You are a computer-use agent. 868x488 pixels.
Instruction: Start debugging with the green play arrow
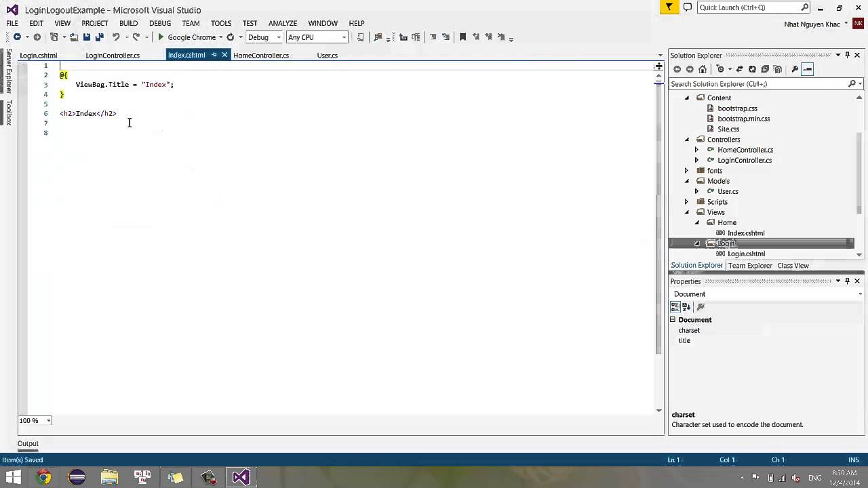point(161,37)
